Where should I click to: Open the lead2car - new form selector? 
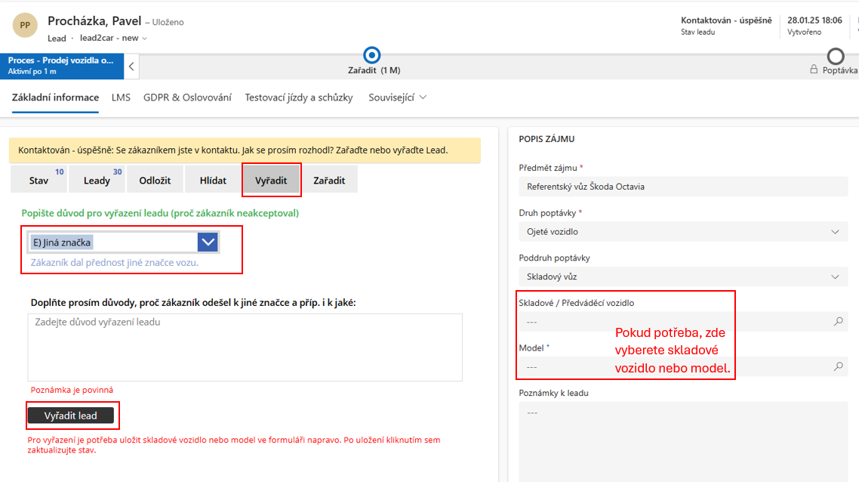click(x=113, y=38)
